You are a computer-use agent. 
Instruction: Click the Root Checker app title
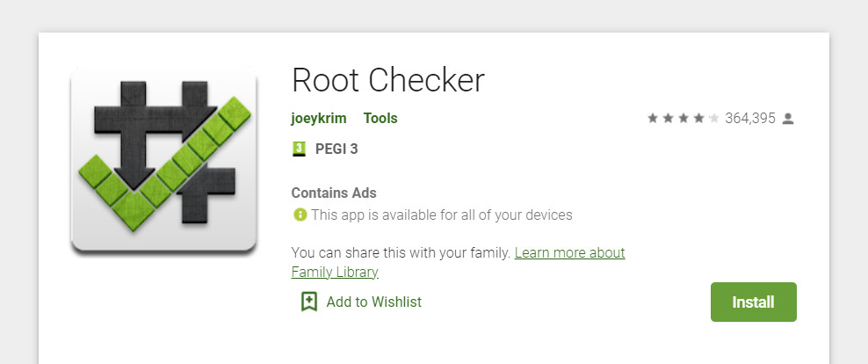388,80
